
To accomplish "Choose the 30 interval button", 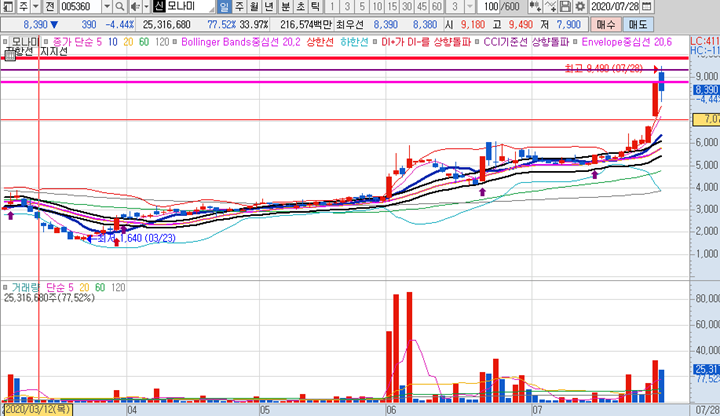I will tap(407, 6).
